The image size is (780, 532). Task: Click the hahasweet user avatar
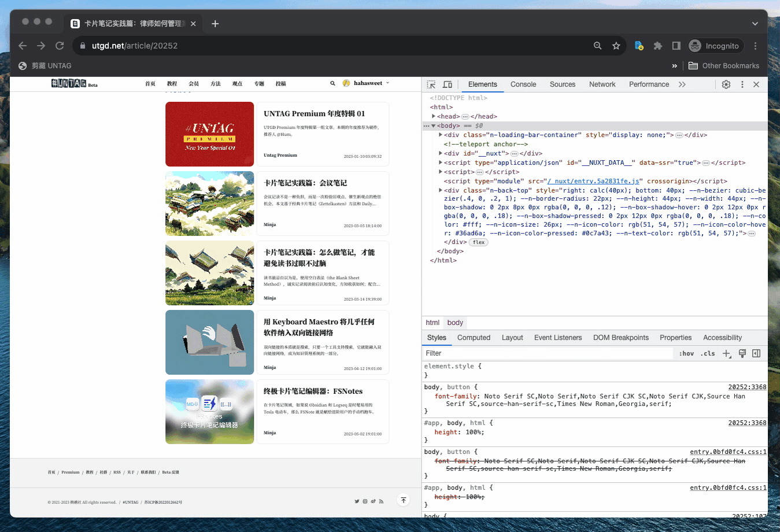[x=346, y=83]
